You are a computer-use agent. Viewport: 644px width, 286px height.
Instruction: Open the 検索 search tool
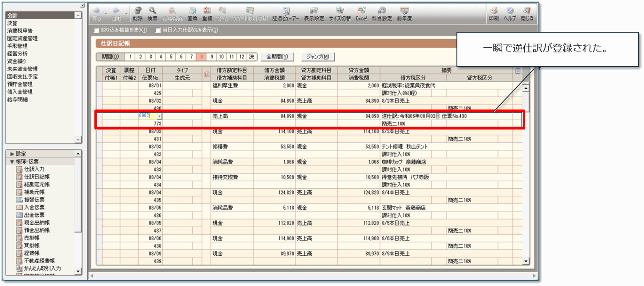(x=153, y=13)
